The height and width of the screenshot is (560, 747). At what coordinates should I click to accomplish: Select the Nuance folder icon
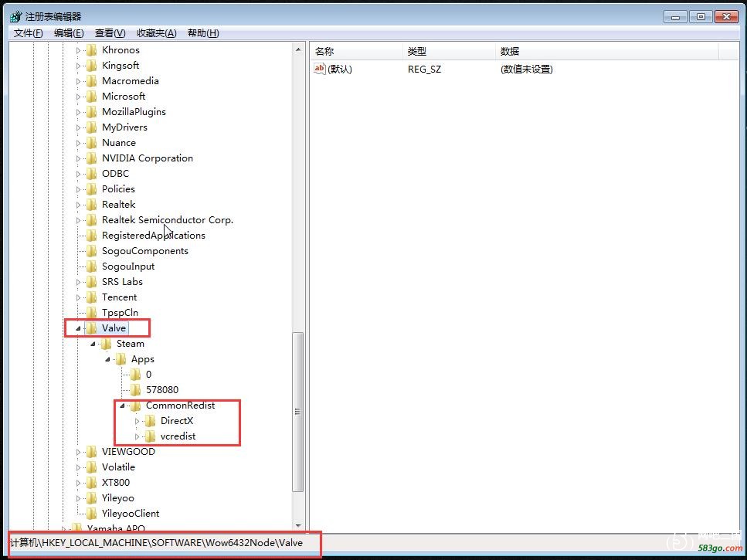pyautogui.click(x=91, y=143)
